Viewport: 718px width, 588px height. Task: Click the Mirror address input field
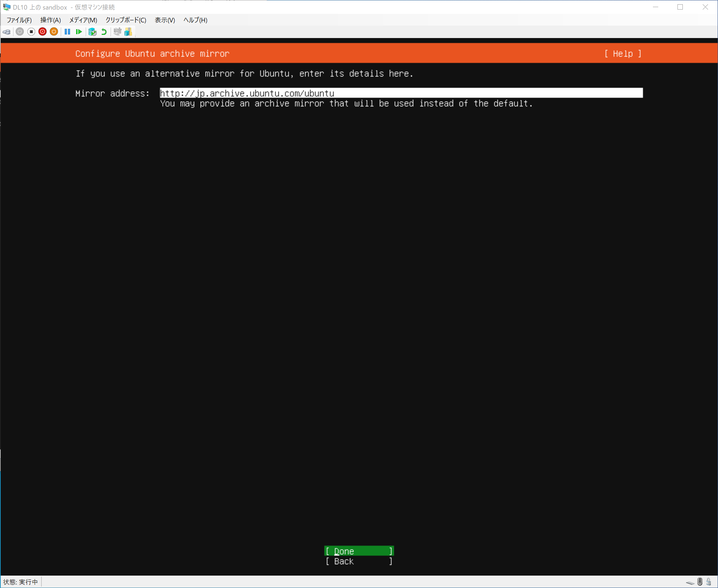(401, 93)
